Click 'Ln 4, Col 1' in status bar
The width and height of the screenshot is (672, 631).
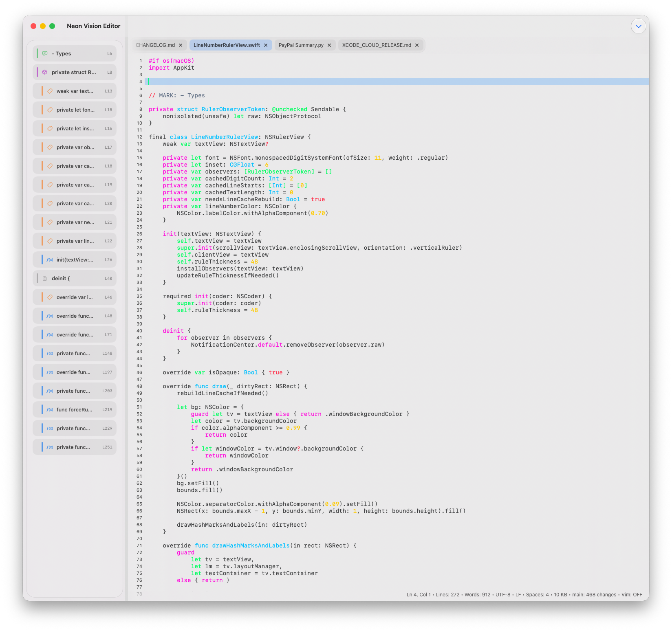point(419,595)
